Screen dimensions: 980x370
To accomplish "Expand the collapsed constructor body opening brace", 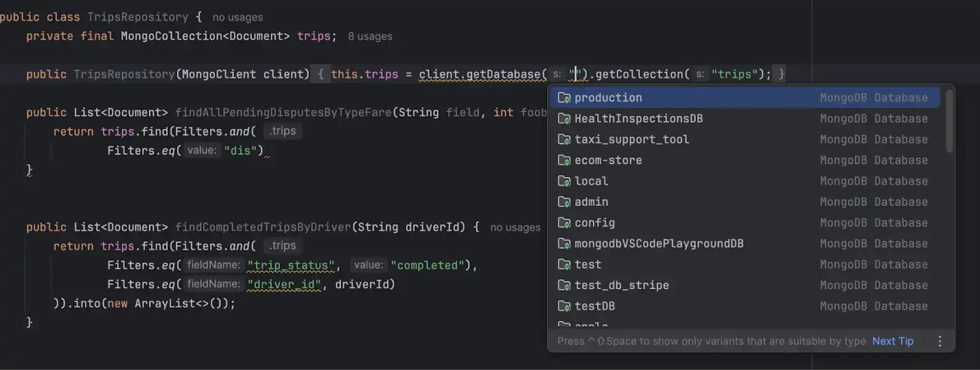I will [320, 74].
